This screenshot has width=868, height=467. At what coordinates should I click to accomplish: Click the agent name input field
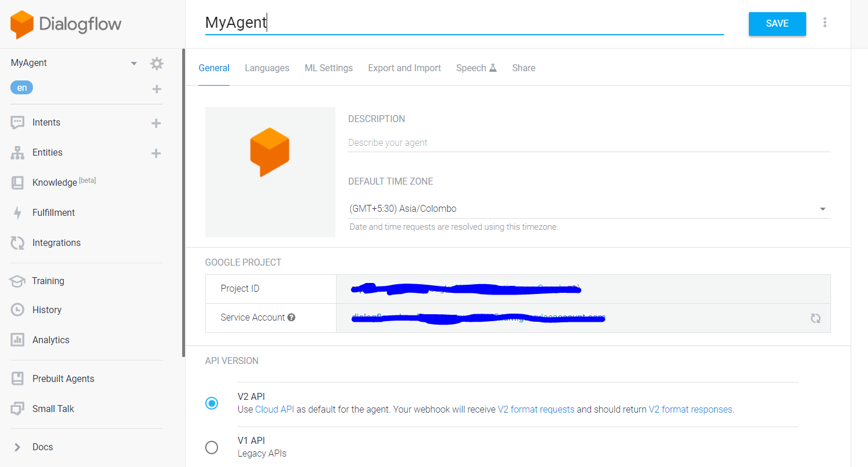464,23
